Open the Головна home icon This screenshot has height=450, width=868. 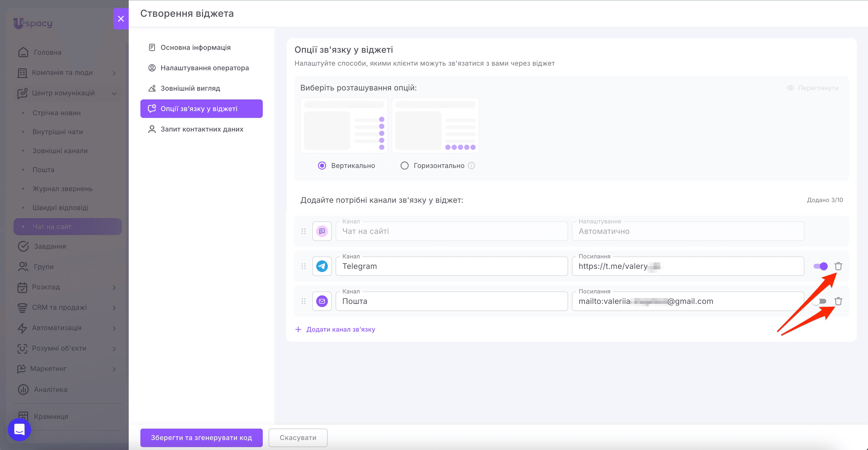pos(23,52)
